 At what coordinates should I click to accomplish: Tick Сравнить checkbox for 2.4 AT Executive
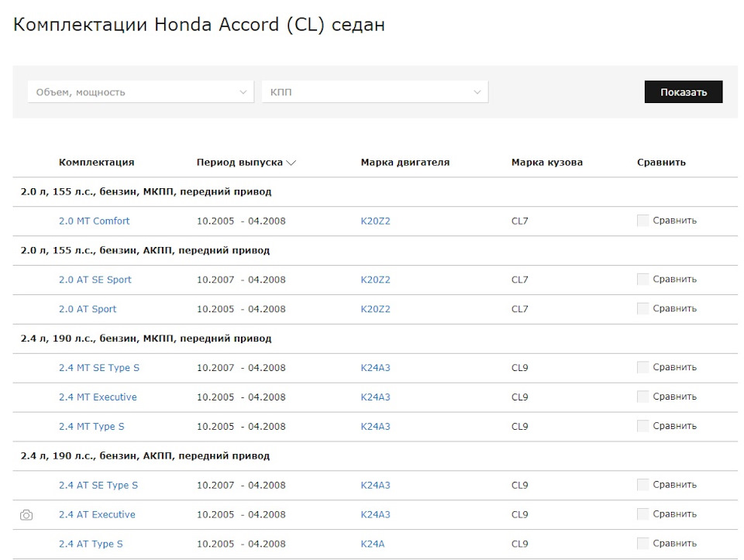click(642, 514)
